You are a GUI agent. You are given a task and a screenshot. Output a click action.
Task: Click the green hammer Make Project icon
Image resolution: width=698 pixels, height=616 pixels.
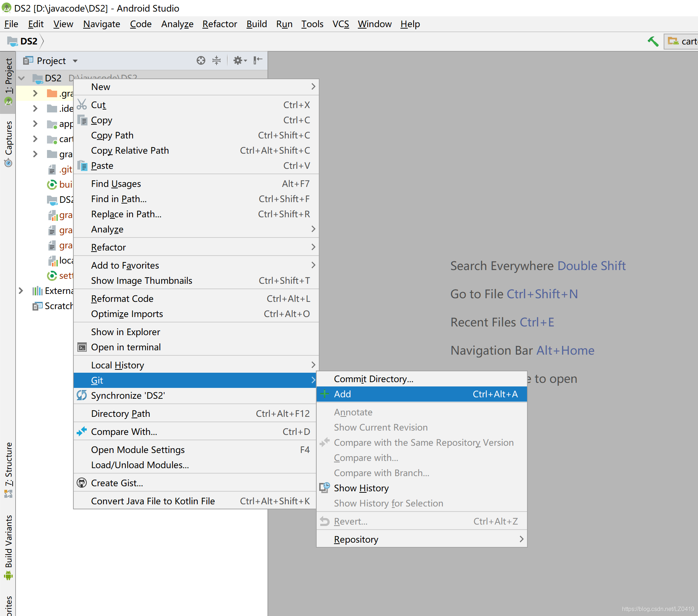(653, 42)
